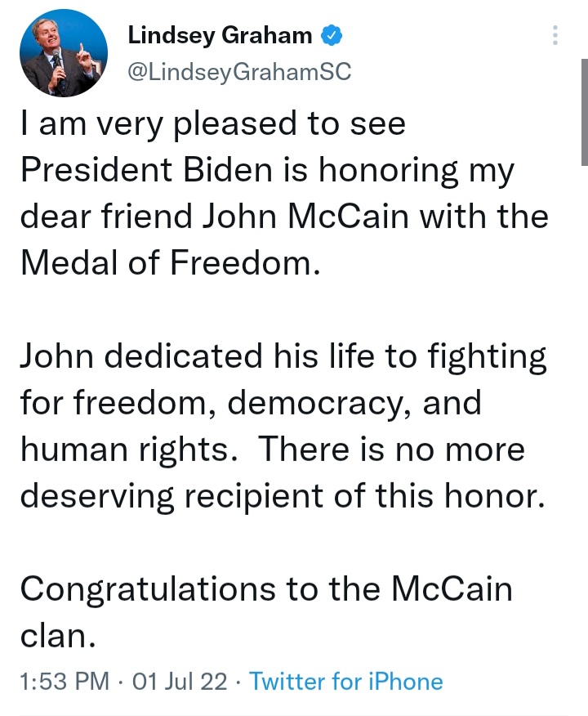This screenshot has height=716, width=588.
Task: Click the Lindsey Graham display name
Action: click(x=220, y=35)
